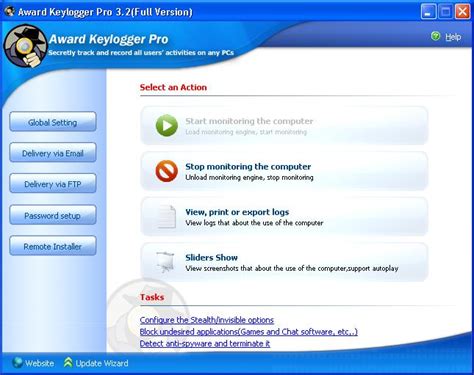Open Delivery via FTP settings

coord(53,184)
